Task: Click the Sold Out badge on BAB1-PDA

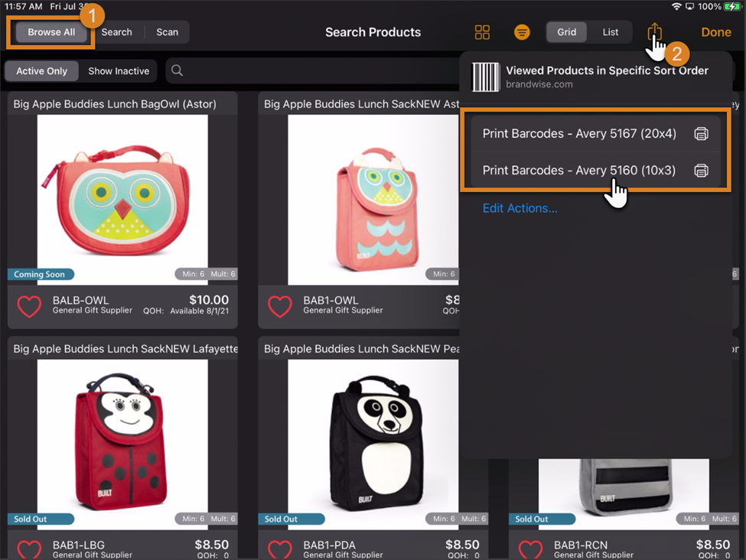Action: (x=292, y=519)
